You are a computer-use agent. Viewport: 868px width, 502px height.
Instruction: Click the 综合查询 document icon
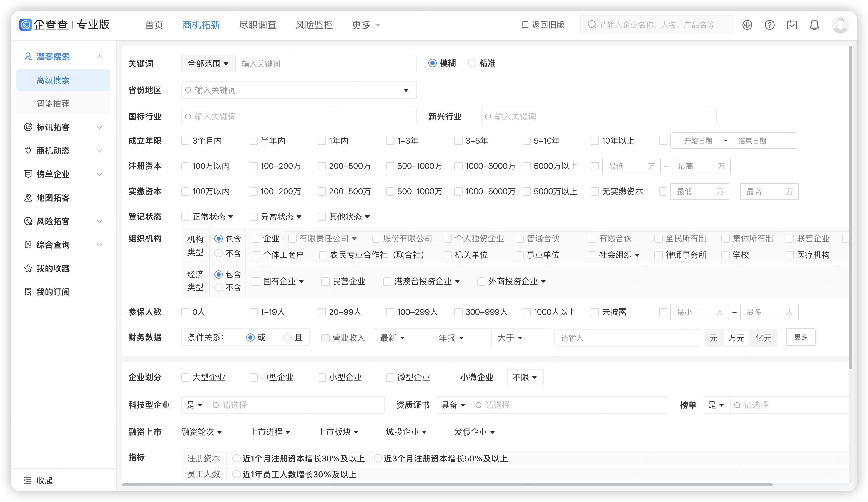[x=28, y=245]
